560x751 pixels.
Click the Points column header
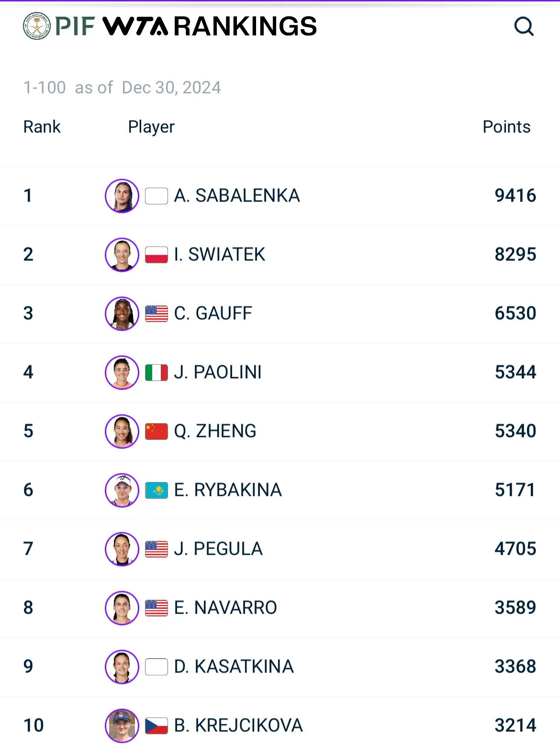(506, 127)
